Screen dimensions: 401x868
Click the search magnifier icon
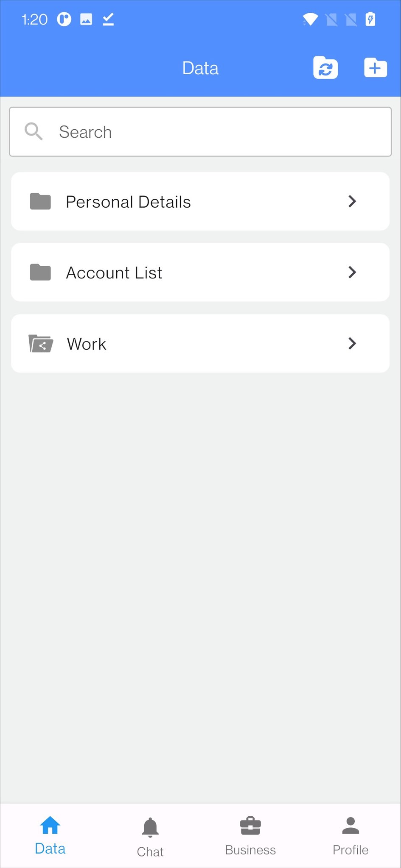point(34,131)
